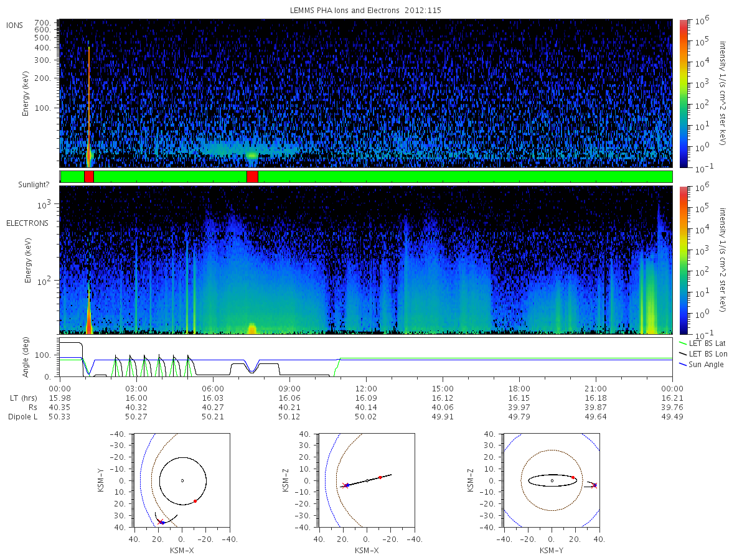Select the Sun Angle legend entry

tap(702, 364)
